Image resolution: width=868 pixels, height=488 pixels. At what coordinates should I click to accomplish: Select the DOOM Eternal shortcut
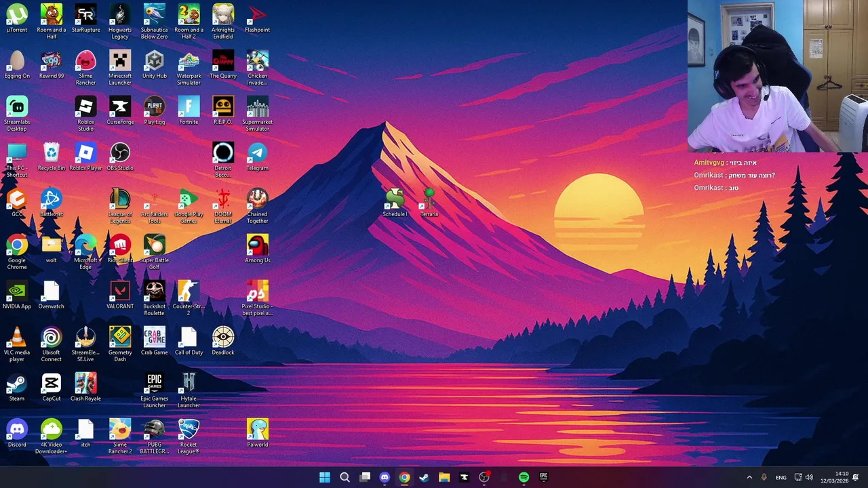(223, 206)
